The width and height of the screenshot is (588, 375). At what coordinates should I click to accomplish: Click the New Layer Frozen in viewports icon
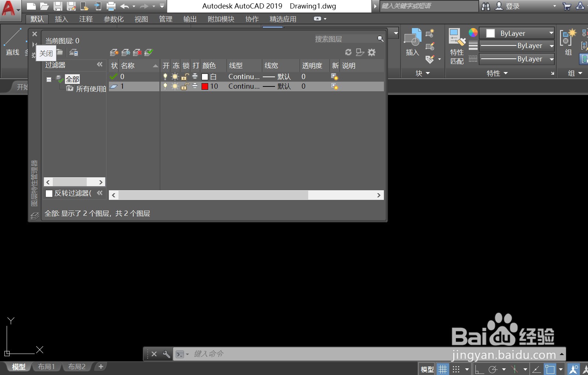(x=125, y=52)
